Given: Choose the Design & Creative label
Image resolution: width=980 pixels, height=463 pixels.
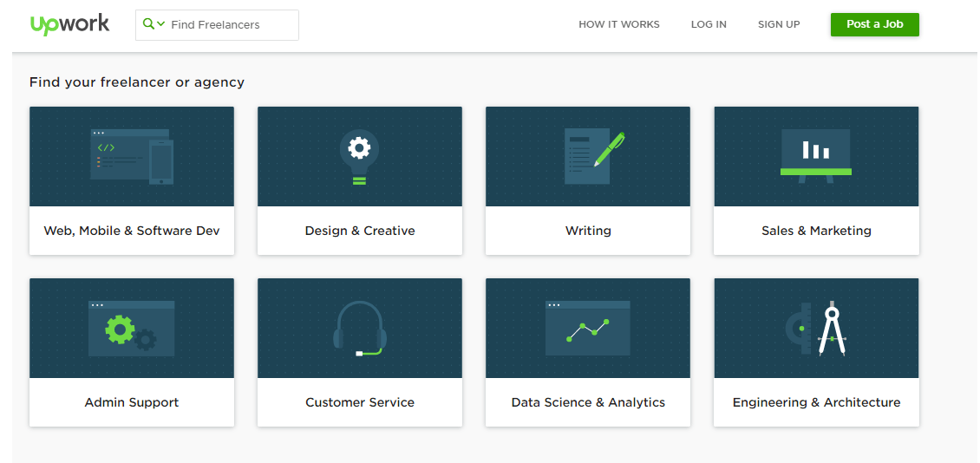Looking at the screenshot, I should click(x=360, y=231).
